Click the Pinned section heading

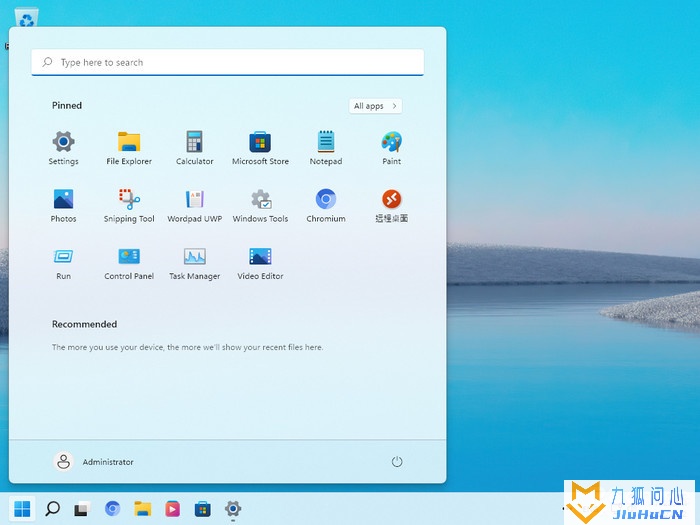click(x=67, y=105)
